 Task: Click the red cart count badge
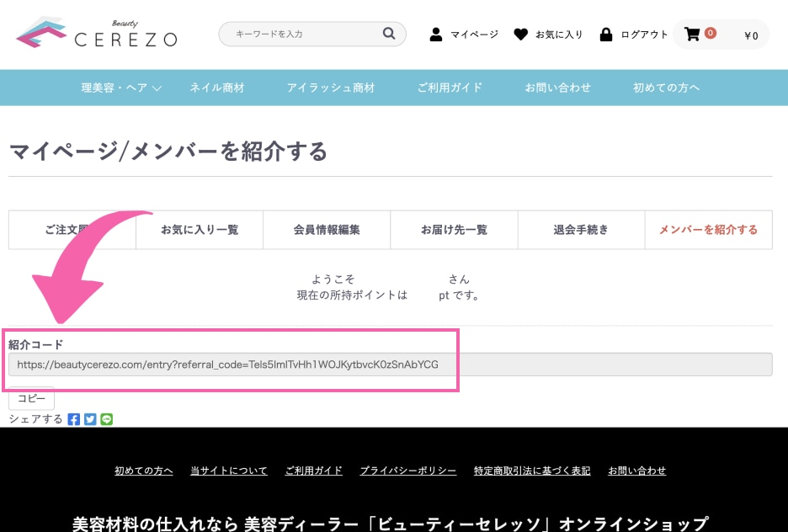[710, 33]
